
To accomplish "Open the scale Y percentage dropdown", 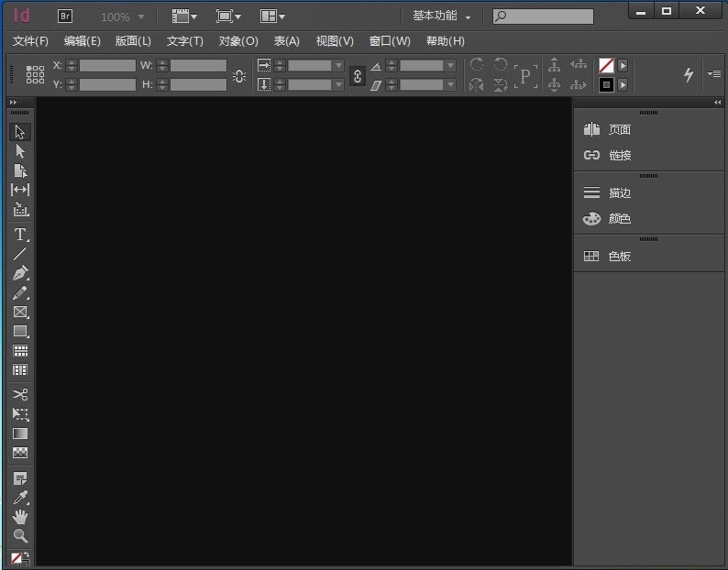I will (x=339, y=84).
